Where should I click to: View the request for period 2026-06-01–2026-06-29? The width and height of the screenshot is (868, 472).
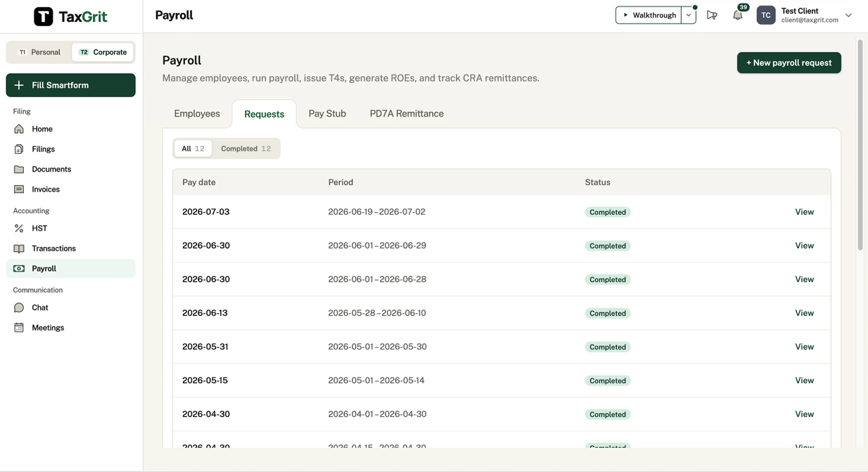pos(804,245)
